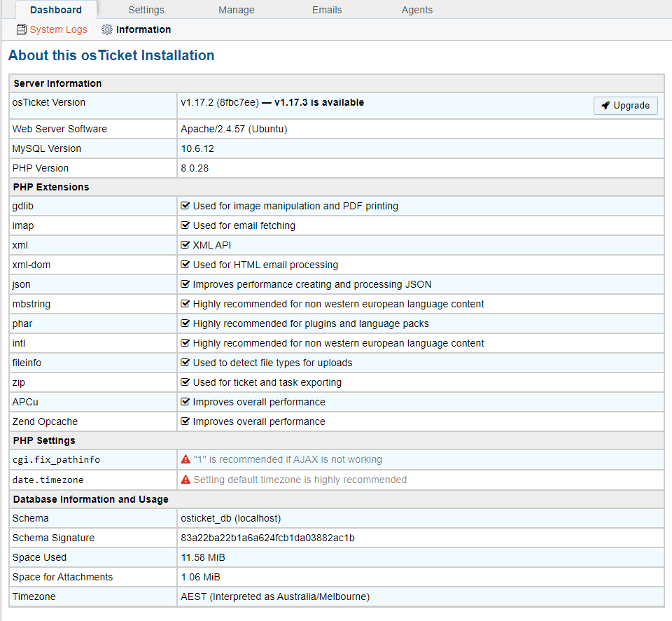
Task: Click the text Used for HTML email processing
Action: (265, 265)
